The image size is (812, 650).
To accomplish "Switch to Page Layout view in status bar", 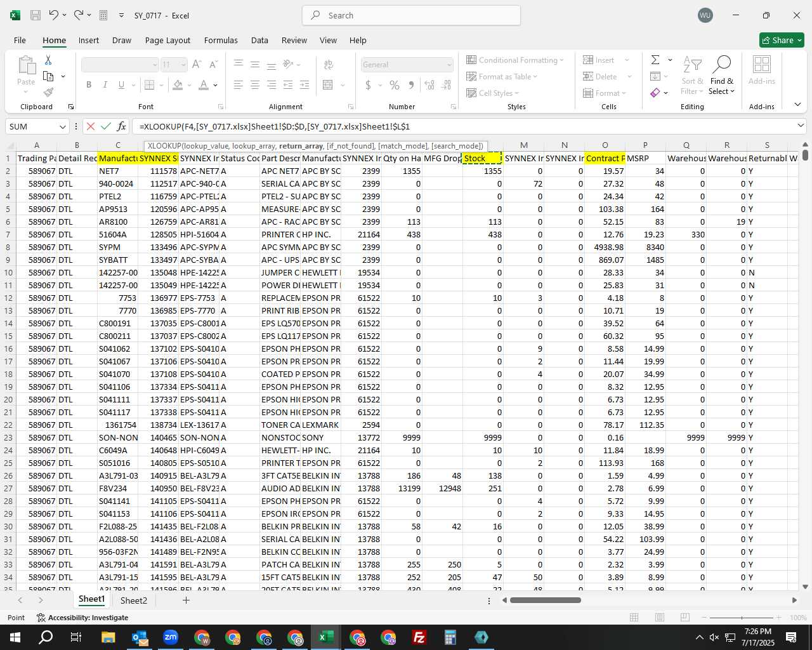I will 659,618.
